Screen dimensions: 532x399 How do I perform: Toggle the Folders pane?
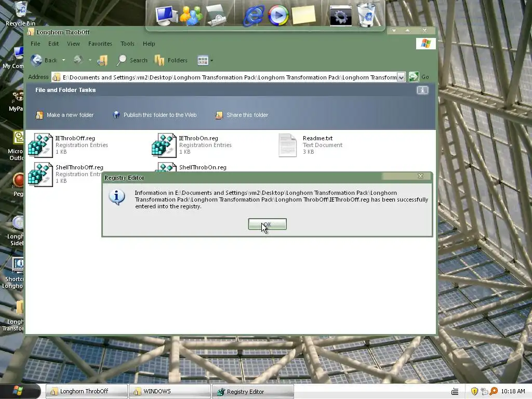click(x=170, y=60)
